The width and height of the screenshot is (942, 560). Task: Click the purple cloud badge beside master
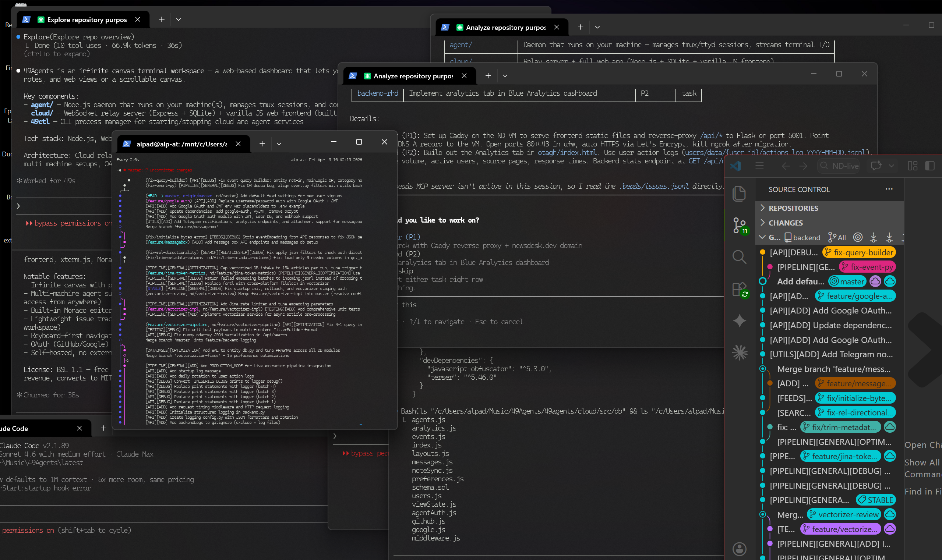(875, 281)
